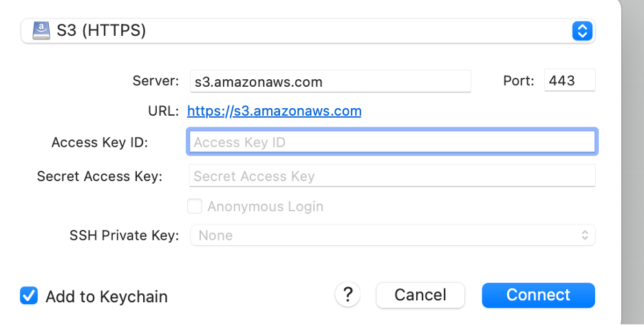Select the Access Key ID input field
The height and width of the screenshot is (325, 644).
pos(391,143)
